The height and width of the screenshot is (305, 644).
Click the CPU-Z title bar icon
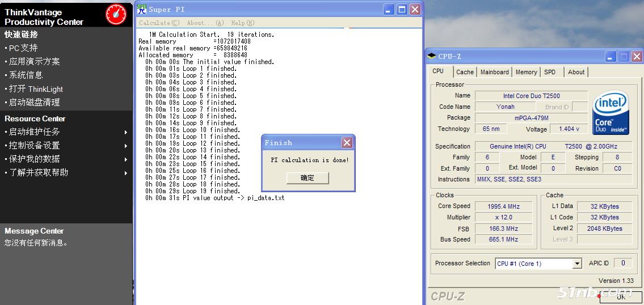click(432, 56)
